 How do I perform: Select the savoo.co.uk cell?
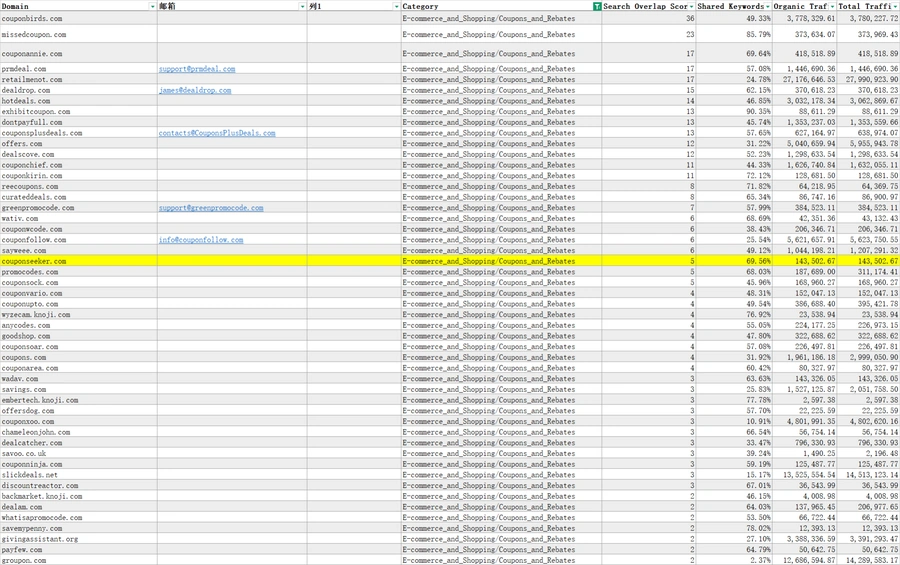(79, 454)
